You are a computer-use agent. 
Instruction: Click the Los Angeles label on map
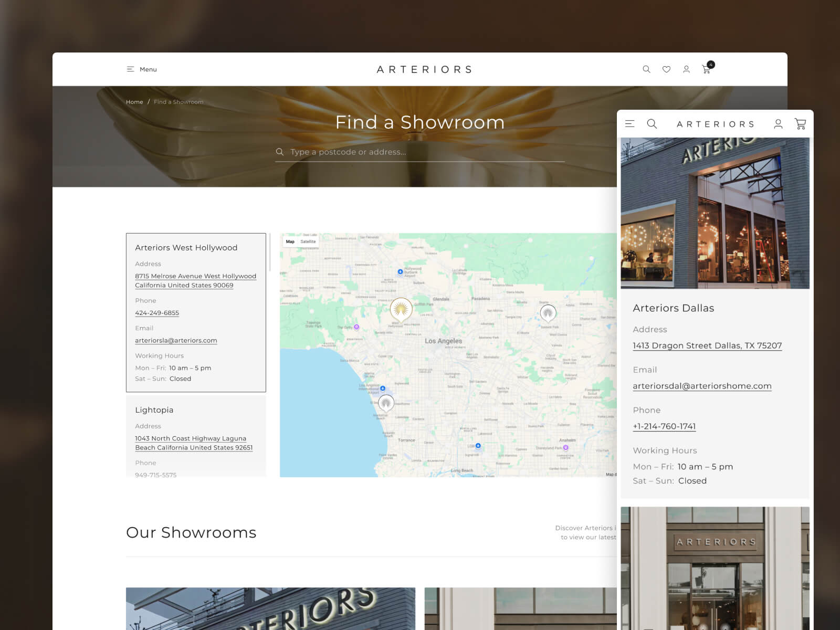coord(443,341)
